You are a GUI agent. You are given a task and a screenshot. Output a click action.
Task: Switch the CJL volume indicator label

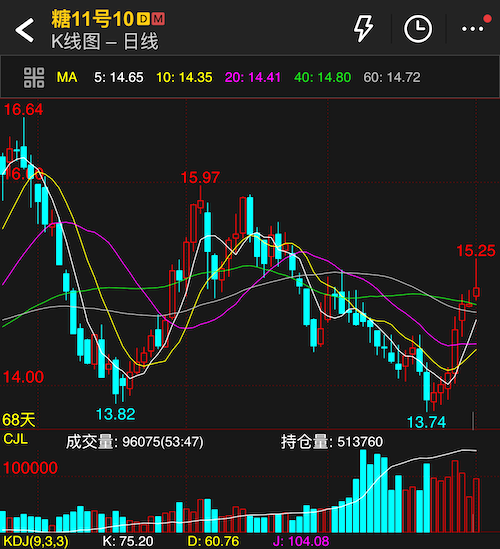pos(15,439)
